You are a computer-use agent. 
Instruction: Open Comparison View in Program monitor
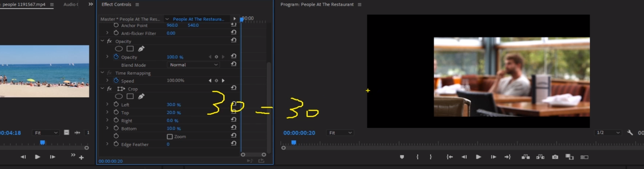(x=569, y=157)
